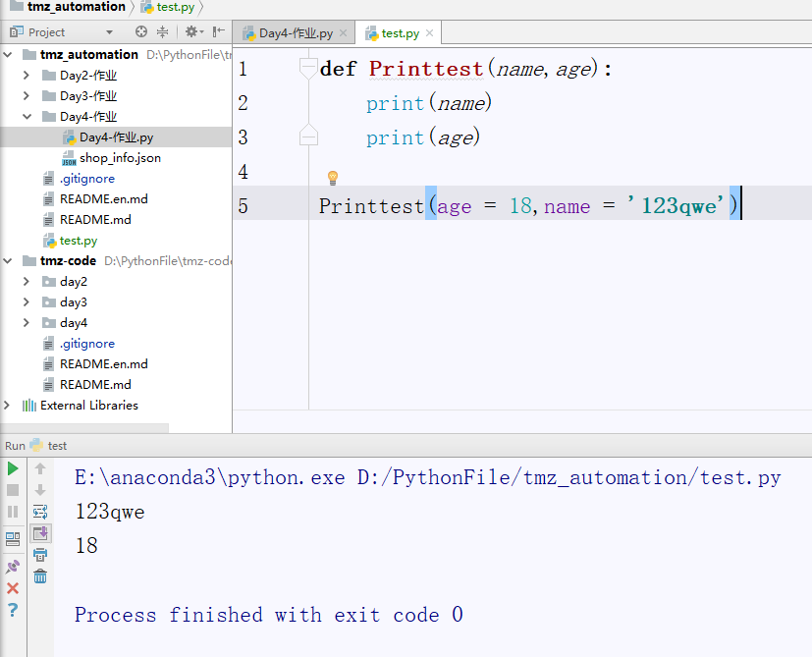Collapse all in Project panel toolbar

164,32
